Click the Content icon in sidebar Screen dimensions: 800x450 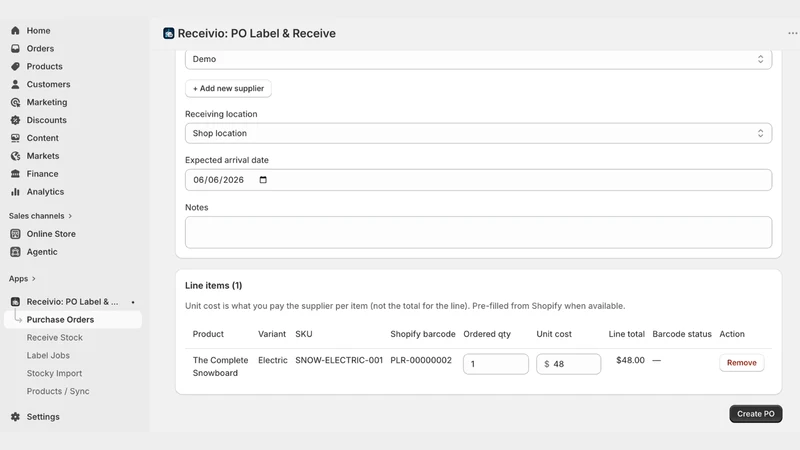tap(15, 138)
